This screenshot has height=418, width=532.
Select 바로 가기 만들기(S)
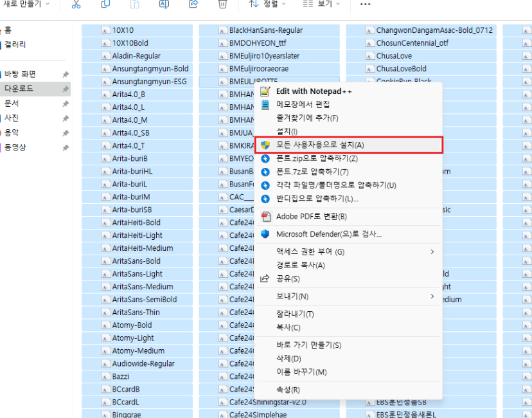tap(348, 345)
